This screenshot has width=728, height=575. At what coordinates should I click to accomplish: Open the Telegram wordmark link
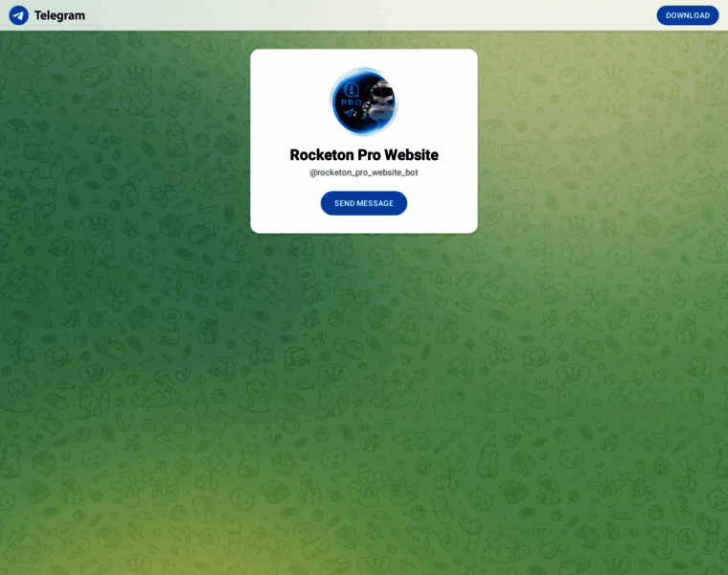point(59,15)
